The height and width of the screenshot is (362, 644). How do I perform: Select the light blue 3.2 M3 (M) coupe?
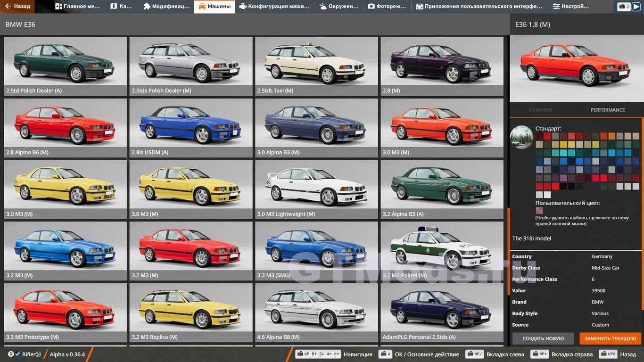click(x=65, y=251)
